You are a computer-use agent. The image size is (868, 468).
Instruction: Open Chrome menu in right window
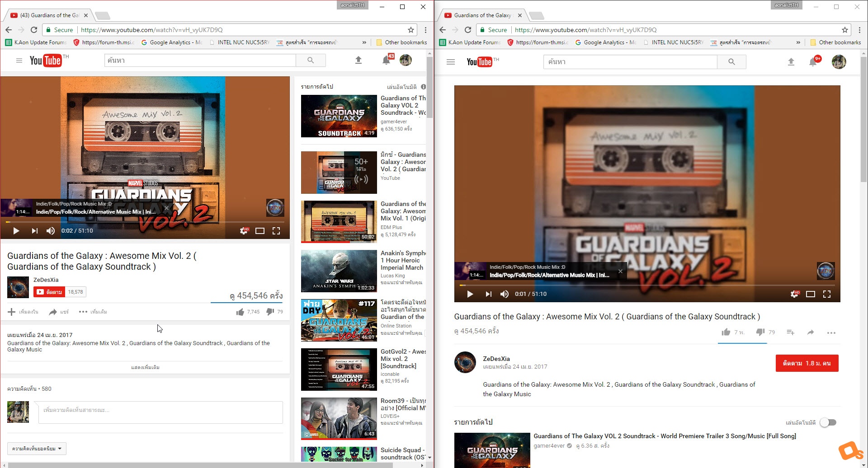859,30
